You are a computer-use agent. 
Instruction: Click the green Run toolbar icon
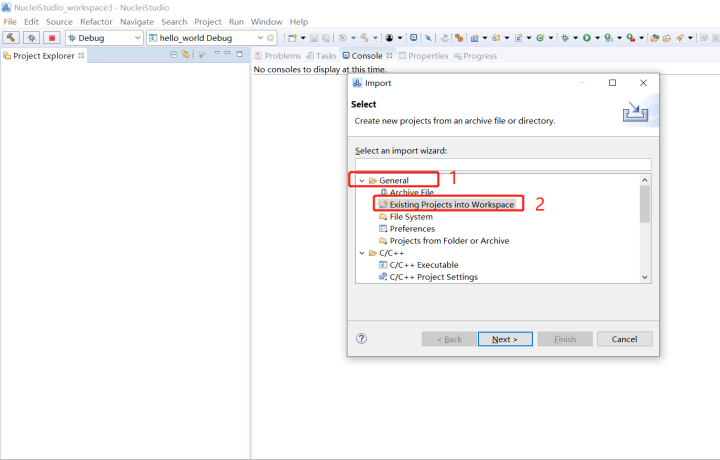pyautogui.click(x=587, y=38)
